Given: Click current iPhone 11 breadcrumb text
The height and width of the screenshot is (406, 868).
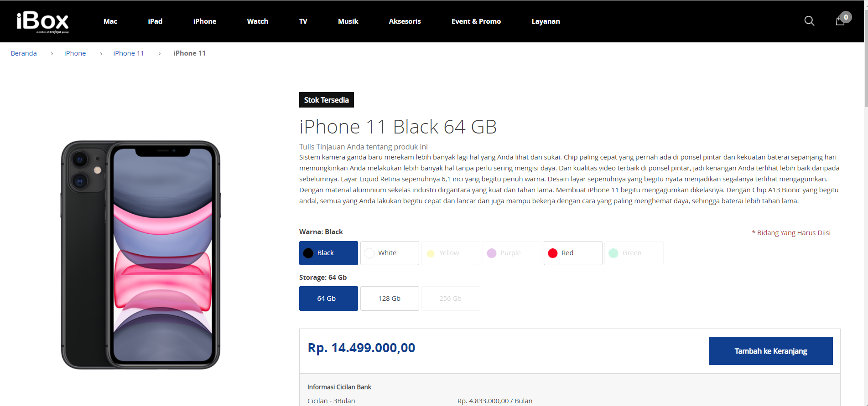Looking at the screenshot, I should (190, 53).
